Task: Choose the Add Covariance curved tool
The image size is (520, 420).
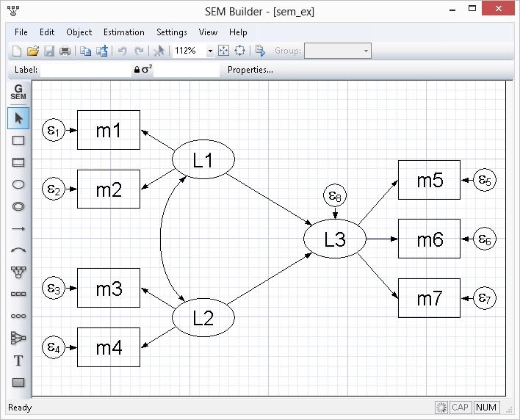Action: click(x=19, y=250)
